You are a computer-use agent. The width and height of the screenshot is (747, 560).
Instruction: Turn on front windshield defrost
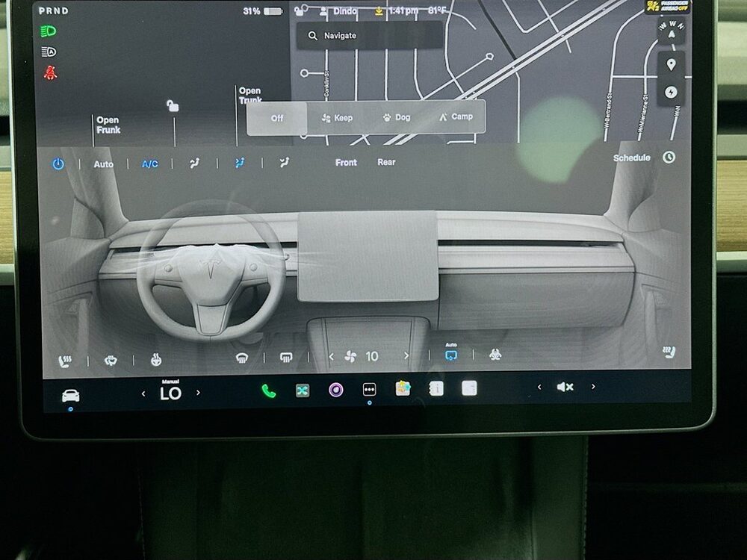(241, 358)
